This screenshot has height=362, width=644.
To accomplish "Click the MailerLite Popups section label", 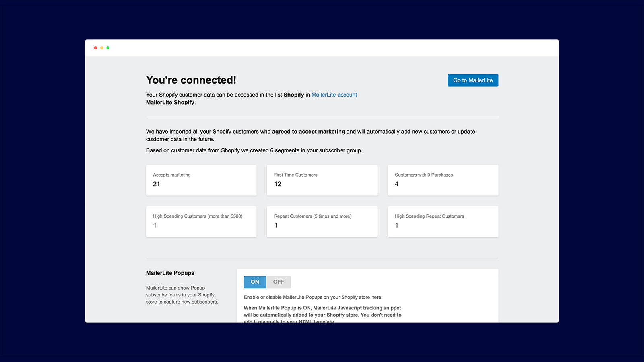I will click(170, 273).
